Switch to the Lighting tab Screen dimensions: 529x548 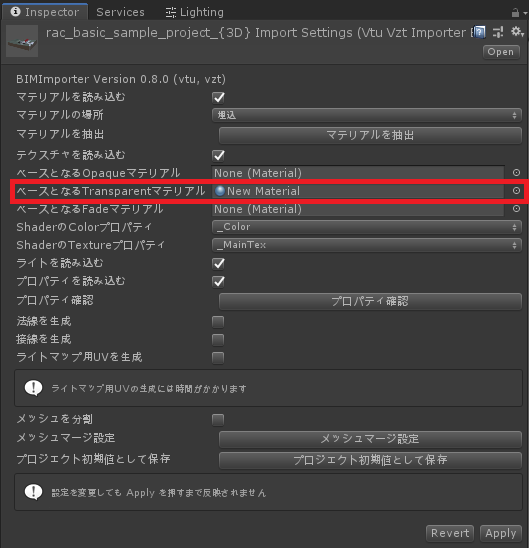pos(195,12)
